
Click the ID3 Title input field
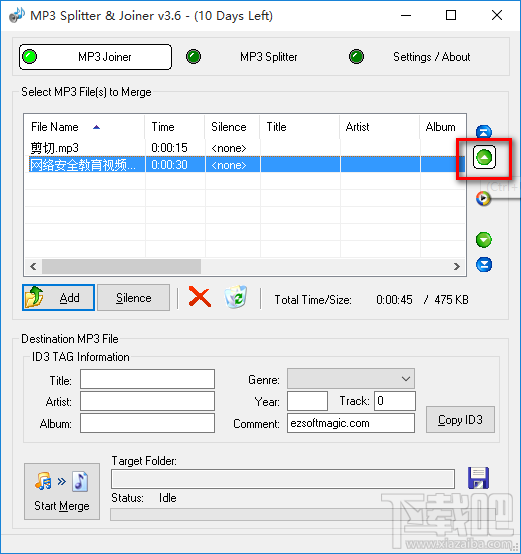click(x=147, y=379)
